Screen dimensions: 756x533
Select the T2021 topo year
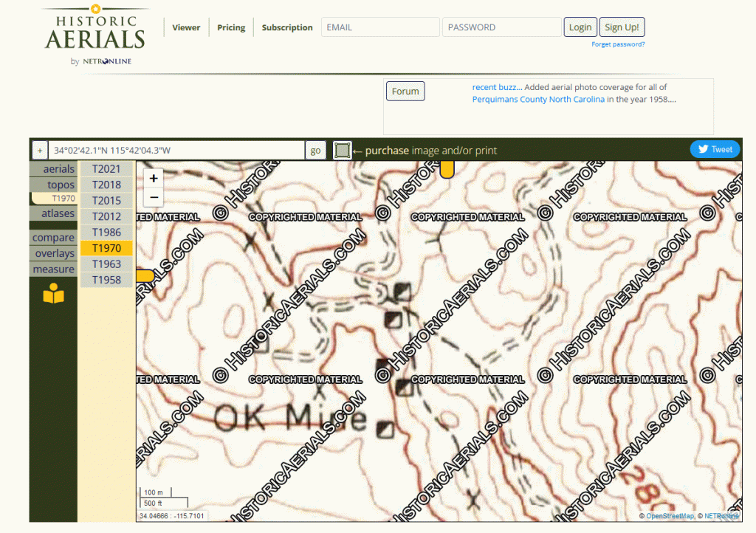tap(106, 169)
